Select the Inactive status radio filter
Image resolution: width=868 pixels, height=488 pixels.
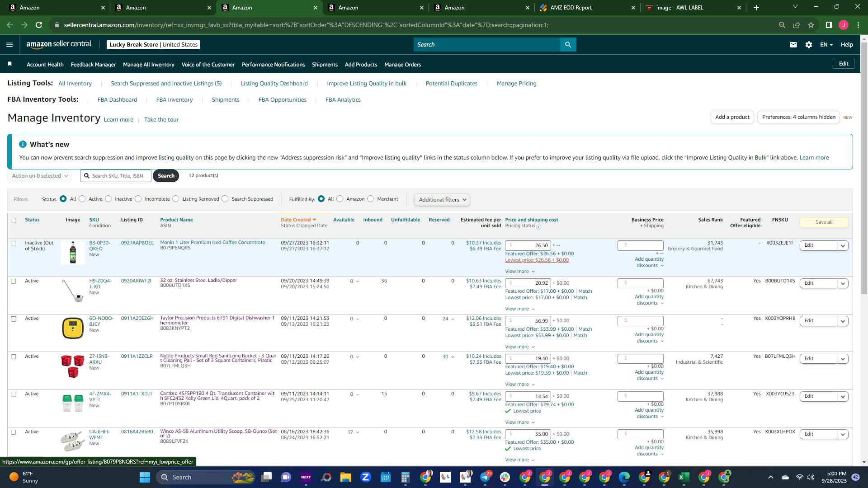point(108,199)
